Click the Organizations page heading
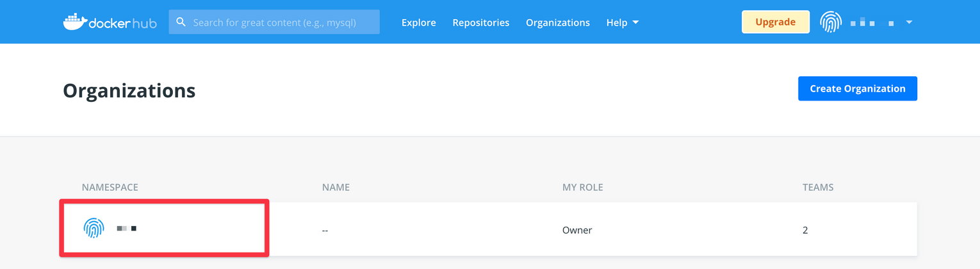 (x=129, y=90)
